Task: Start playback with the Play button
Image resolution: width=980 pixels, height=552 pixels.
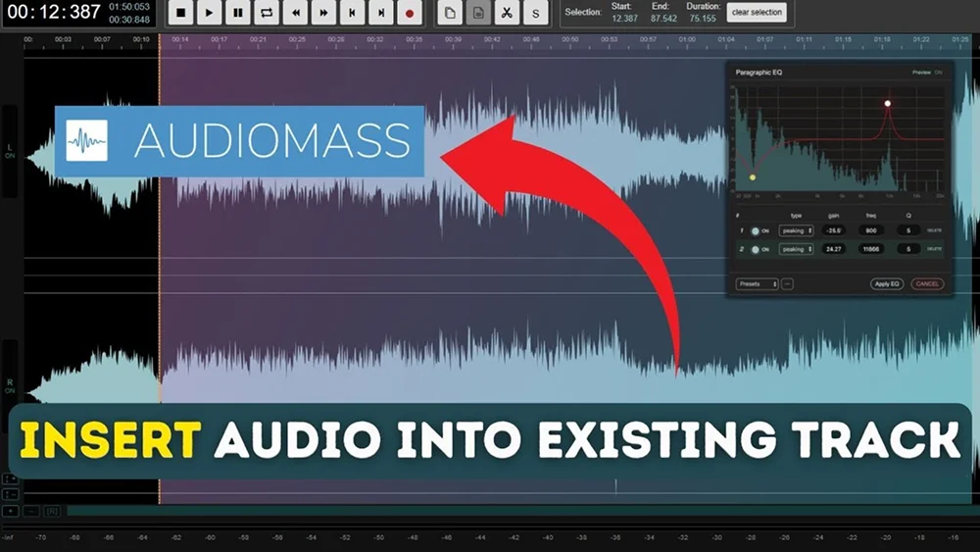Action: tap(210, 13)
